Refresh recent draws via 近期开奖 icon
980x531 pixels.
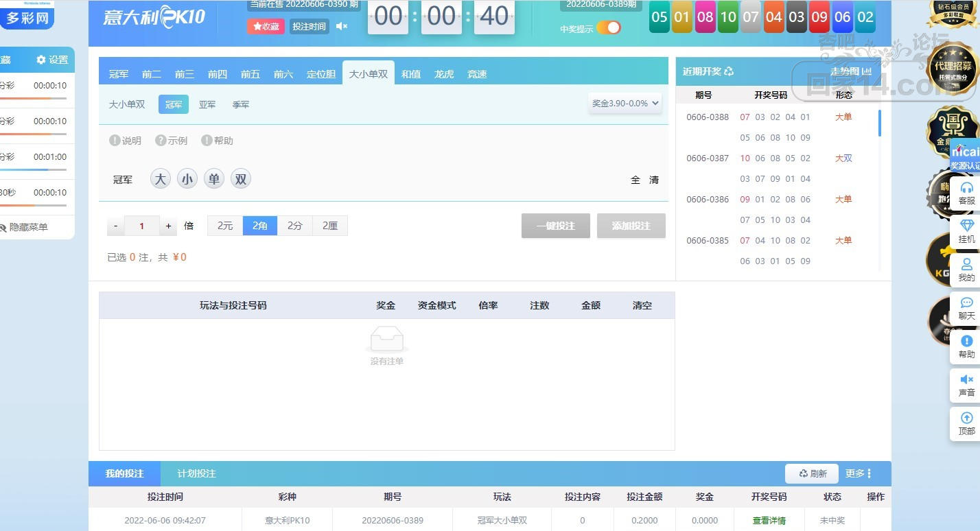[729, 71]
